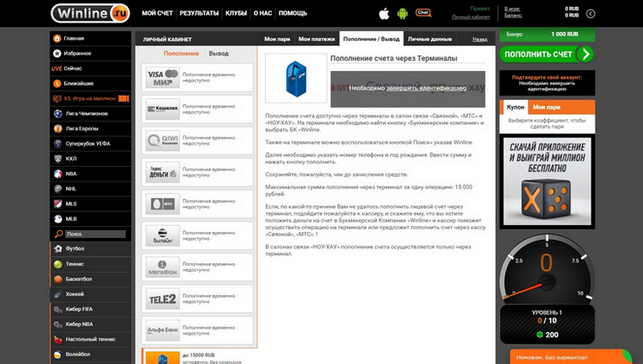643x364 pixels.
Task: Switch to Мои пари tab in кабинет
Action: [277, 39]
